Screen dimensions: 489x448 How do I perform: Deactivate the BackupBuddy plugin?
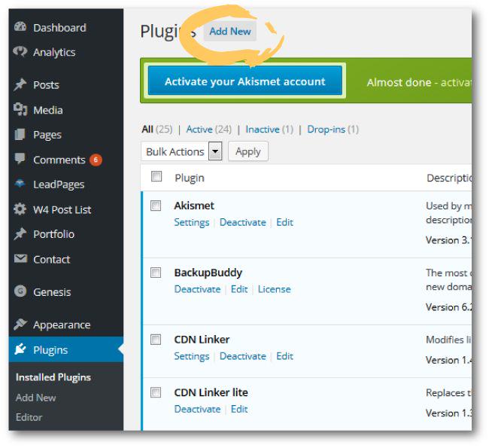click(197, 289)
